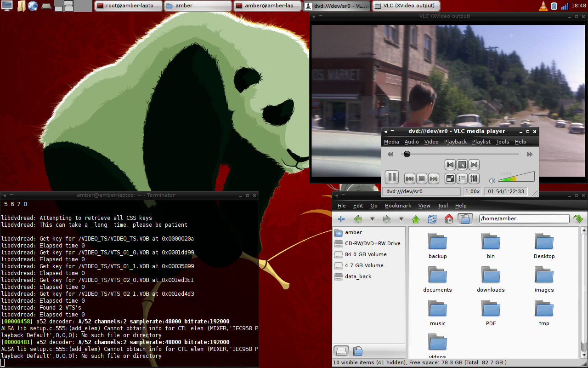588x368 pixels.
Task: Expand forward history dropdown arrow
Action: [401, 219]
